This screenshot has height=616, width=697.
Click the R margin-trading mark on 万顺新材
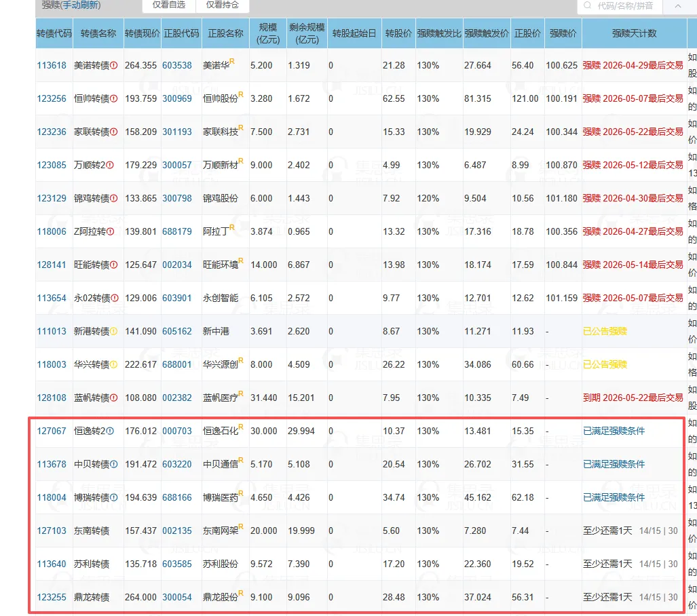click(x=241, y=161)
